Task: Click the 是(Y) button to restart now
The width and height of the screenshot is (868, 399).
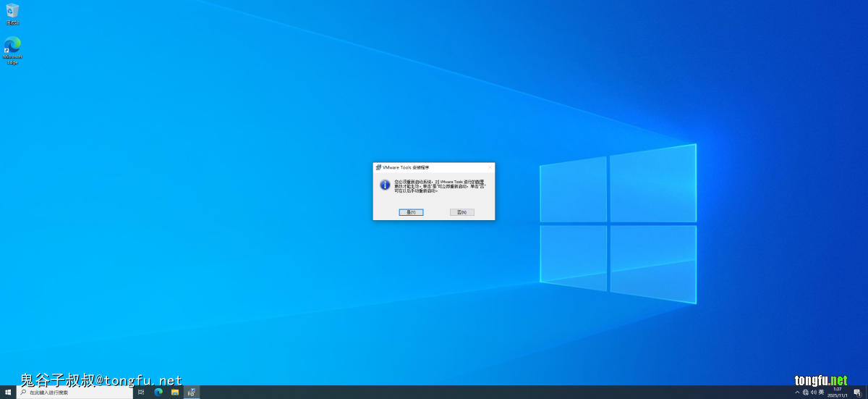Action: 411,212
